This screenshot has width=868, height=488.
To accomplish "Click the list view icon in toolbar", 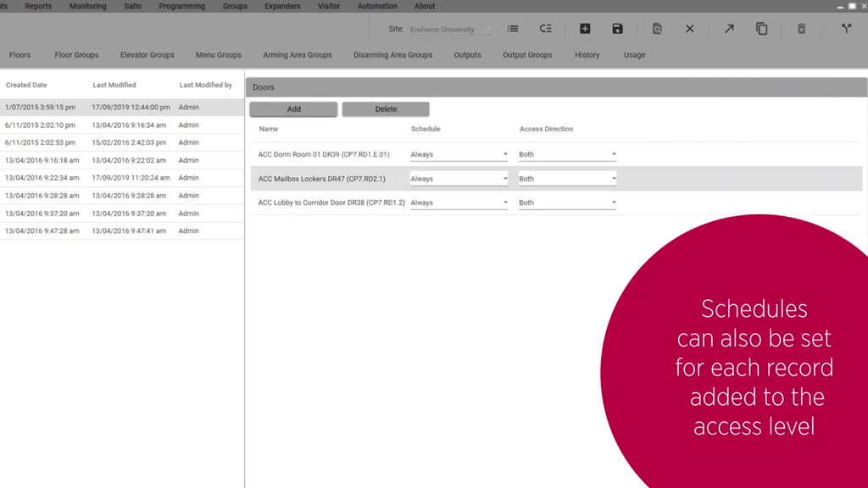I will 513,29.
